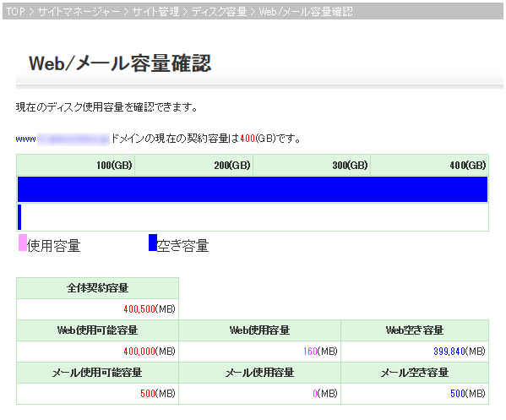Image resolution: width=506 pixels, height=420 pixels.
Task: Click the small blue mail capacity bar
Action: (19, 217)
